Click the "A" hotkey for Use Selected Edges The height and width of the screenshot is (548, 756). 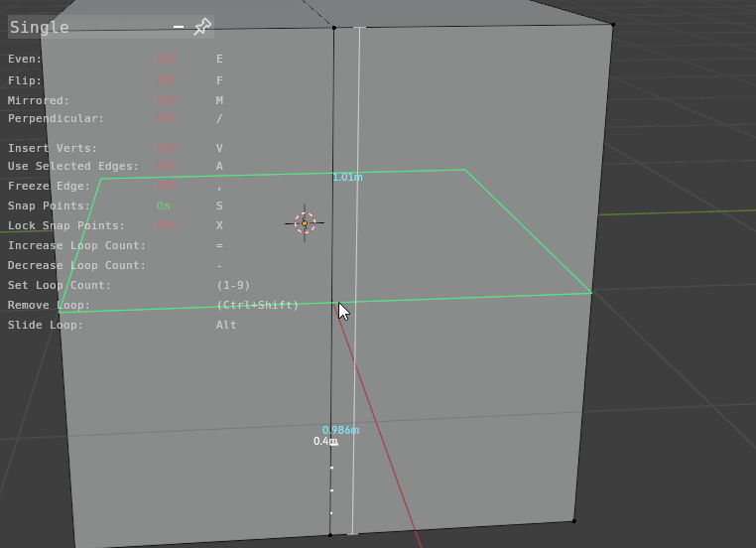[x=219, y=166]
